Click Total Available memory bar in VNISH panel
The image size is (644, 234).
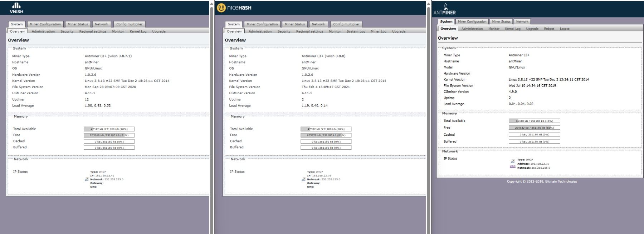click(109, 129)
